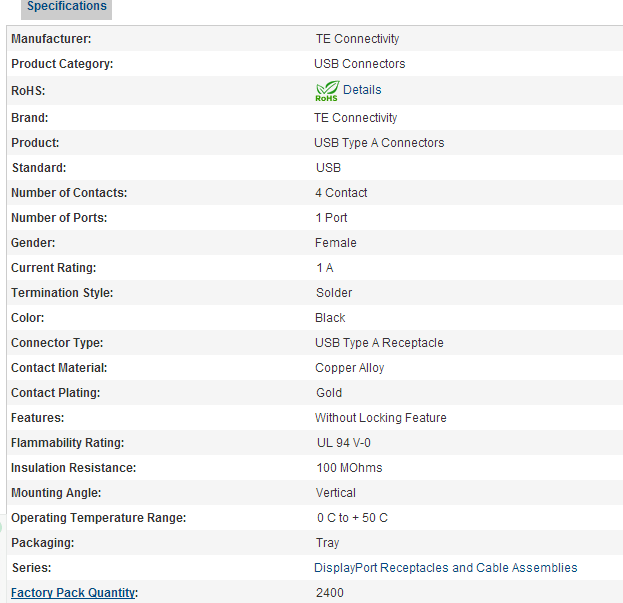623x603 pixels.
Task: Click the green RoHS leaf icon
Action: tap(327, 91)
